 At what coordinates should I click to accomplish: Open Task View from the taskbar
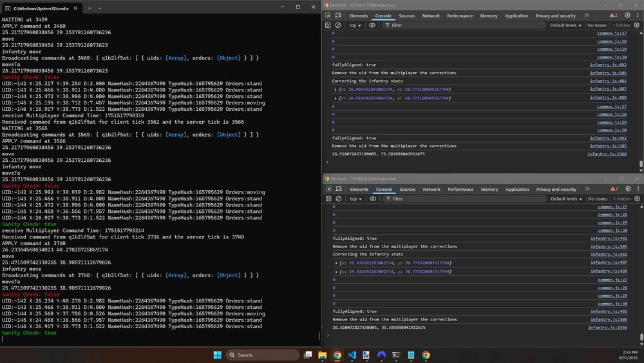[x=308, y=355]
